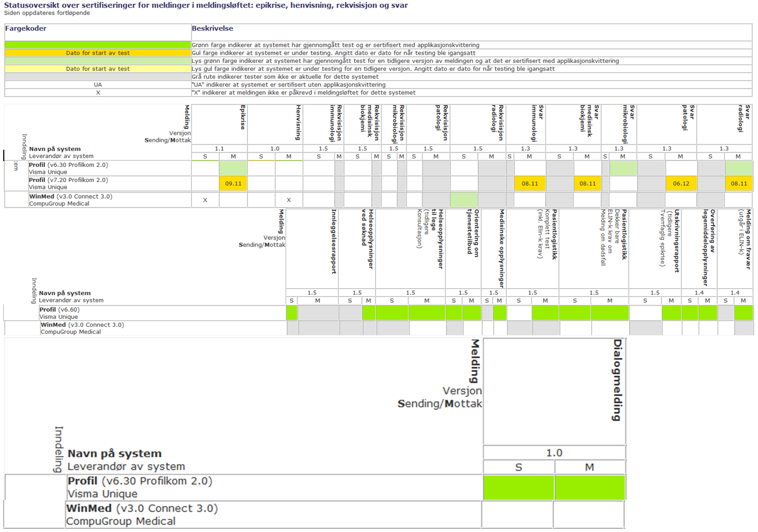Screen dimensions: 758x532
Task: Select the "Innleggelsesrapport" column header
Action: [334, 242]
